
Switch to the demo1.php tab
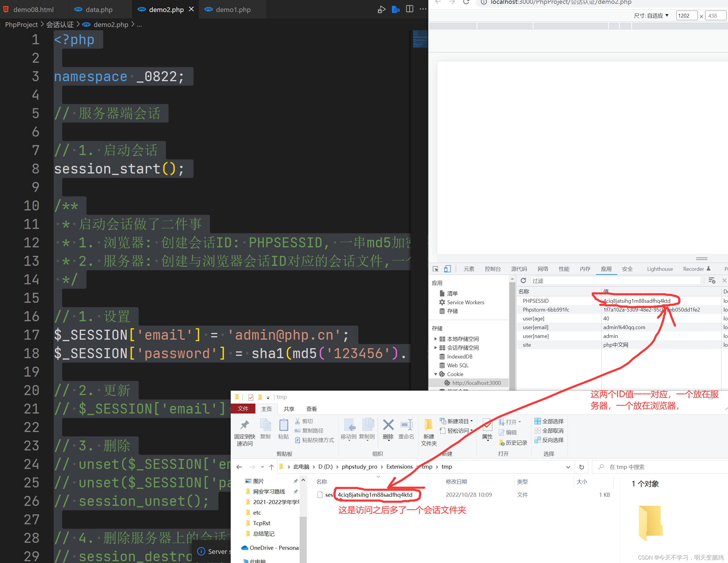point(233,9)
